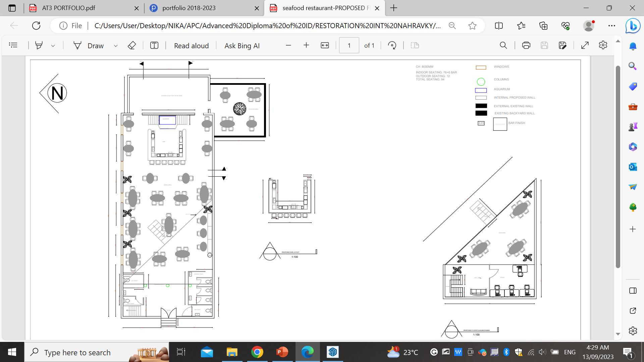Expand the Highlight color dropdown arrow
Screen dimensions: 644x362
pos(53,46)
